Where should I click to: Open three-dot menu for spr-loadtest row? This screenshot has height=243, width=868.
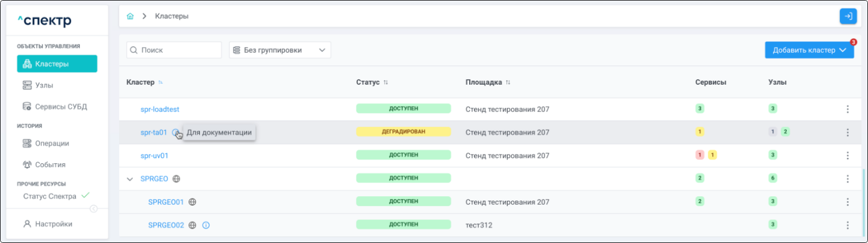point(847,109)
